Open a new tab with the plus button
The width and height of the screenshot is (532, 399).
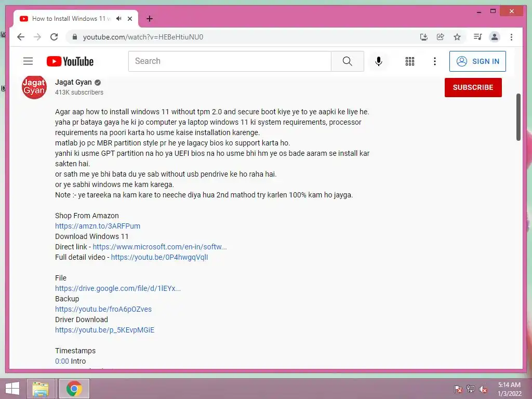(149, 19)
